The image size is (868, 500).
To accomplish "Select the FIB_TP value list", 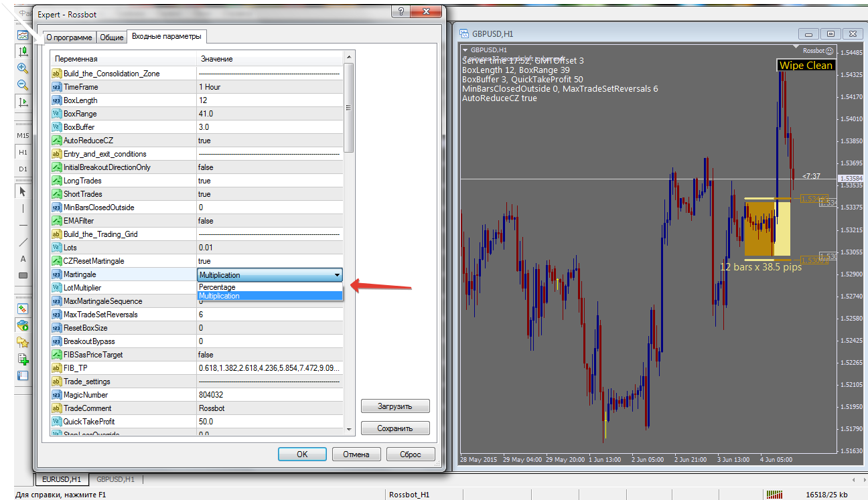I will pyautogui.click(x=270, y=368).
